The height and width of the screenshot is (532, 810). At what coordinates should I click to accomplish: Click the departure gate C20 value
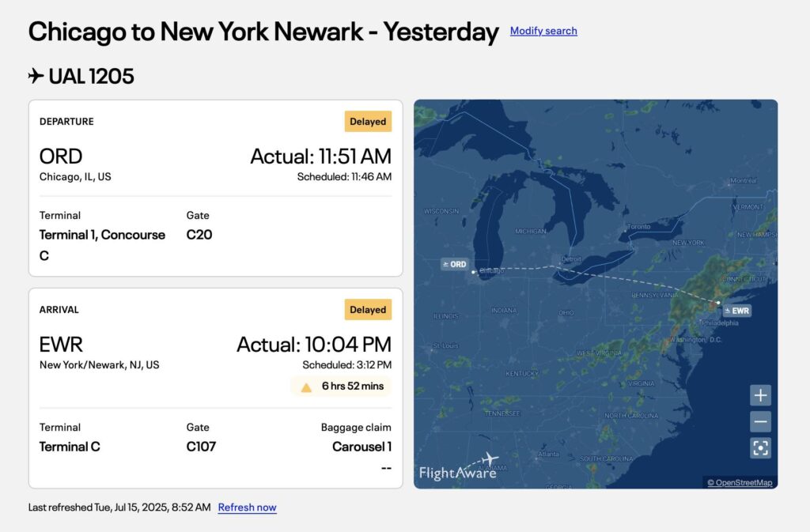tap(199, 235)
